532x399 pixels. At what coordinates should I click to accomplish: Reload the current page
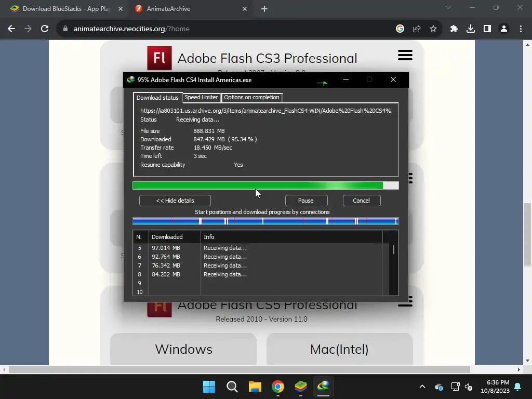[45, 29]
